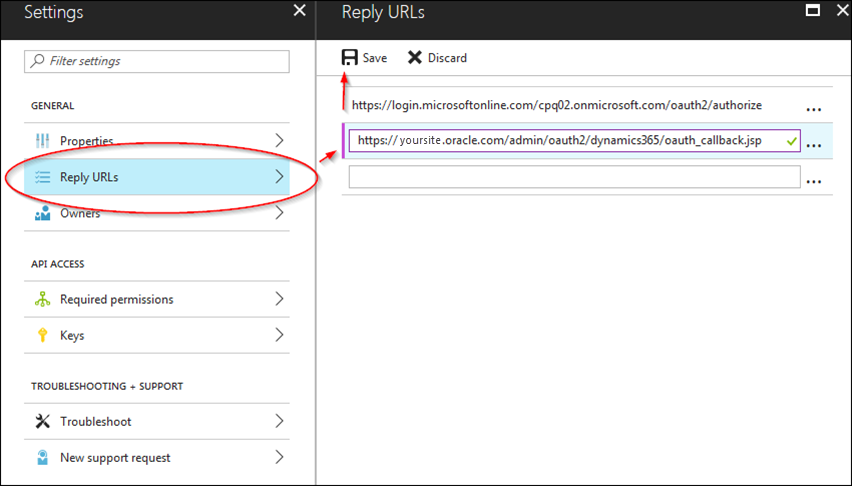Click the API ACCESS section heading

coord(58,264)
